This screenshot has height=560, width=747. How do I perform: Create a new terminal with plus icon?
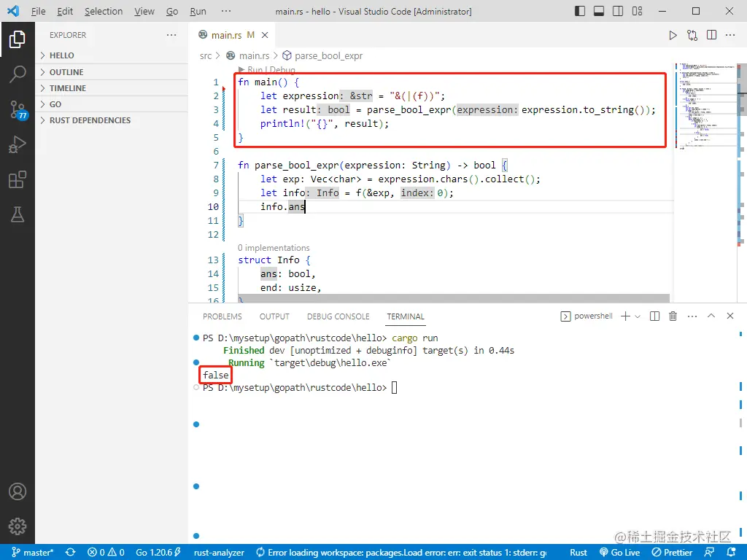625,316
